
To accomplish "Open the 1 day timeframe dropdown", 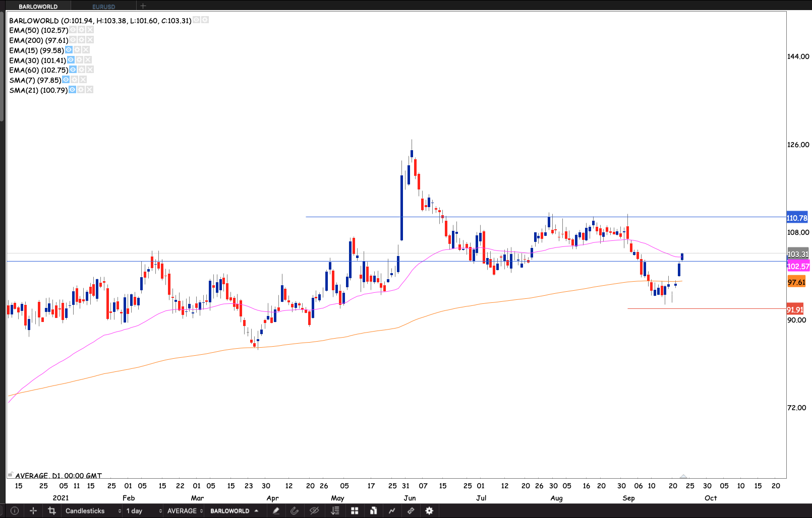I will (x=144, y=511).
